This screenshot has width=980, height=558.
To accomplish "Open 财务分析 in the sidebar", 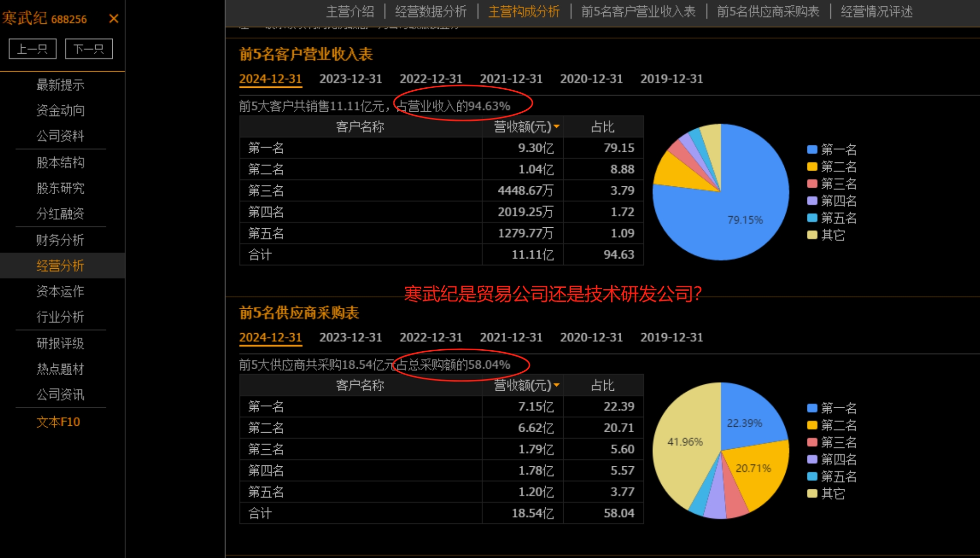I will [61, 240].
